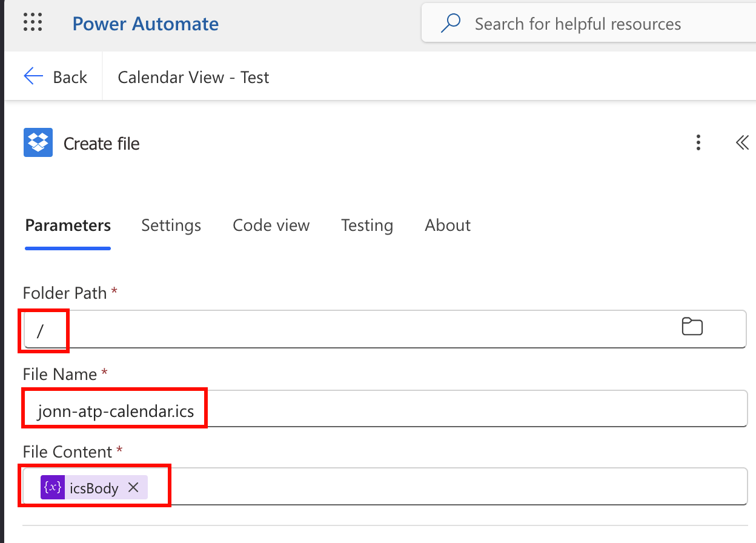Viewport: 756px width, 543px height.
Task: Click the File Name field
Action: click(x=385, y=408)
